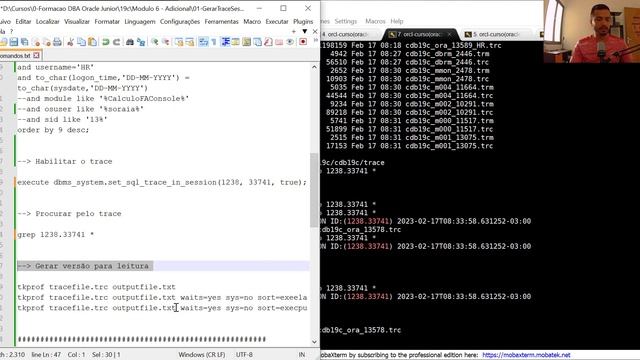
Task: Click the 'grep 1238.33741 *' line
Action: click(x=56, y=235)
